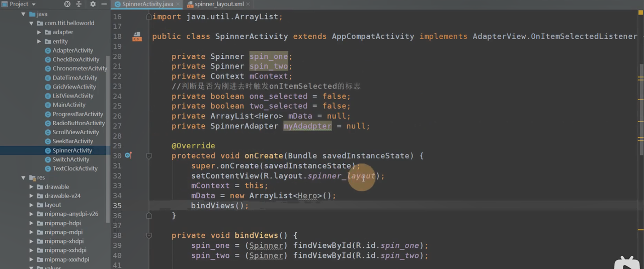Open Project panel settings gear
Viewport: 644px width, 269px height.
click(x=93, y=4)
